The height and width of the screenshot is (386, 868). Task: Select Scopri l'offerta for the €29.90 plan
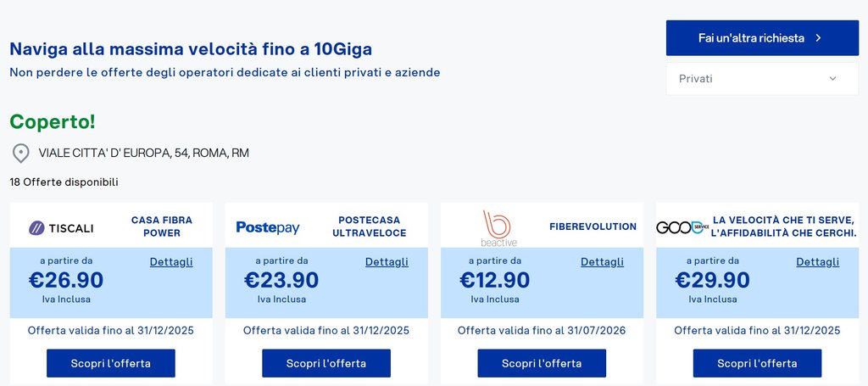[757, 363]
